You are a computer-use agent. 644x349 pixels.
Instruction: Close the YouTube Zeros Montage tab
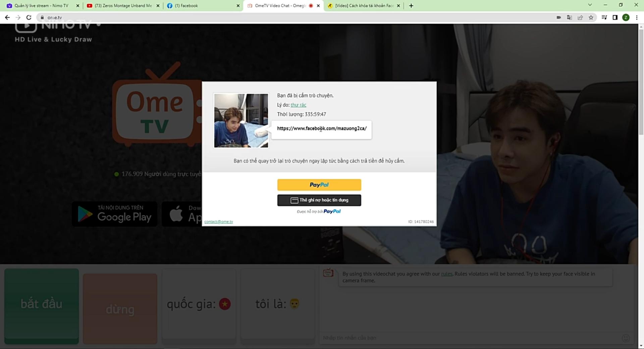click(158, 6)
